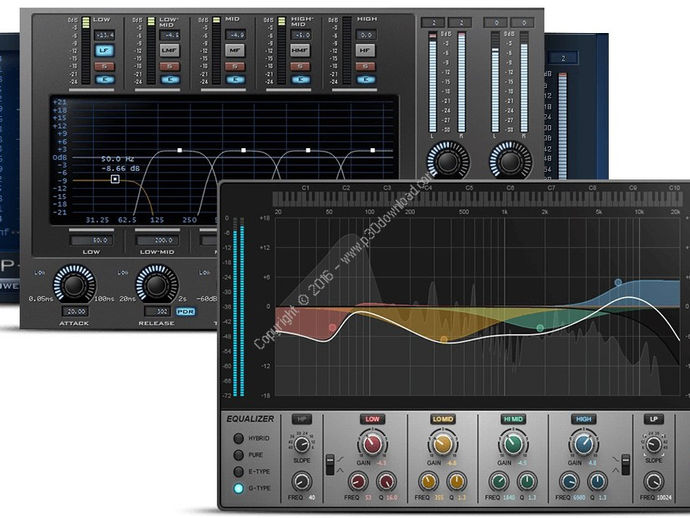
Task: Click the blue HIGH FREQ knob
Action: pyautogui.click(x=569, y=482)
